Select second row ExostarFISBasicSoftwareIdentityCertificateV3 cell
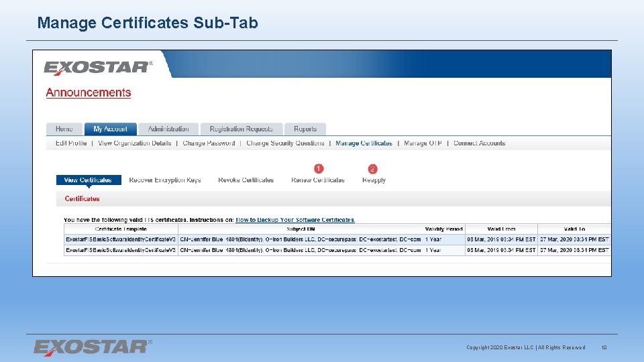644x362 pixels. pyautogui.click(x=121, y=250)
